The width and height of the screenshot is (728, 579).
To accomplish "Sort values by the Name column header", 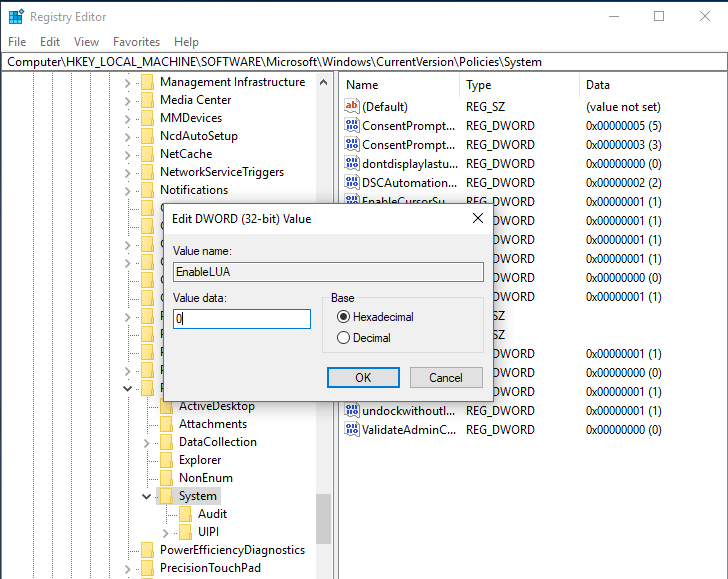I will click(401, 85).
